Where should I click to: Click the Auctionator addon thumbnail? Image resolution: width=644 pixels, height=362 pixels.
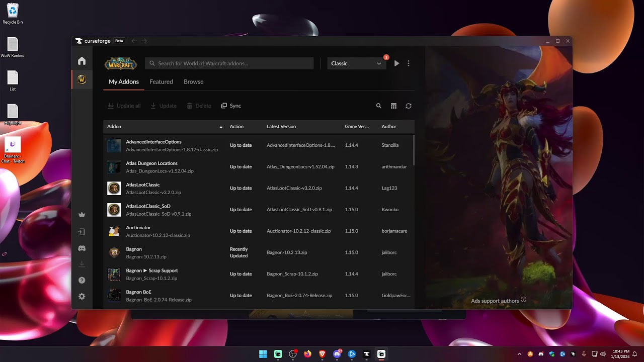(114, 231)
